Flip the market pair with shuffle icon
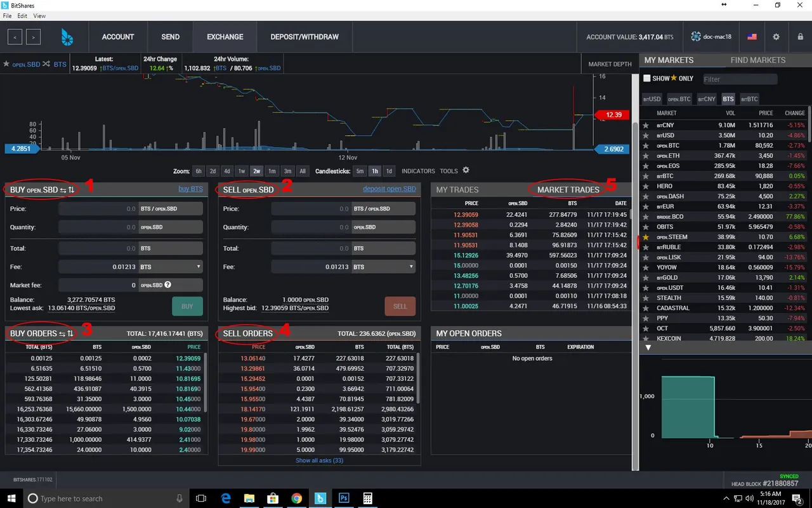 tap(46, 64)
